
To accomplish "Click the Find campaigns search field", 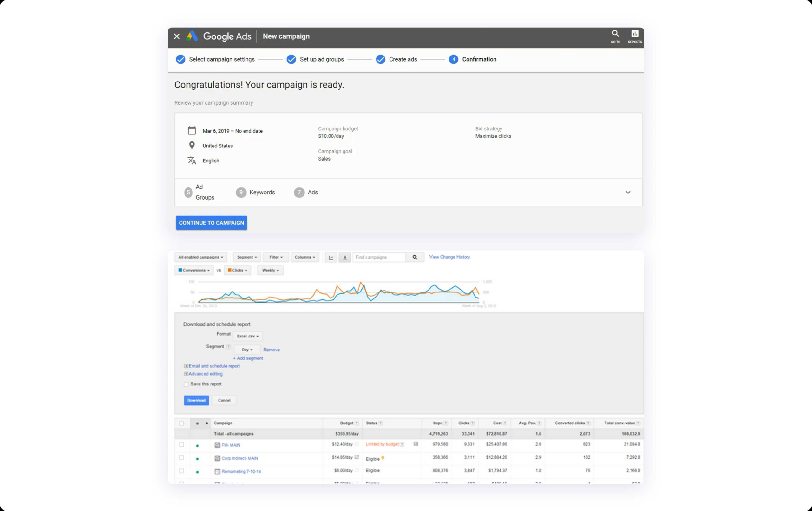I will [x=379, y=257].
